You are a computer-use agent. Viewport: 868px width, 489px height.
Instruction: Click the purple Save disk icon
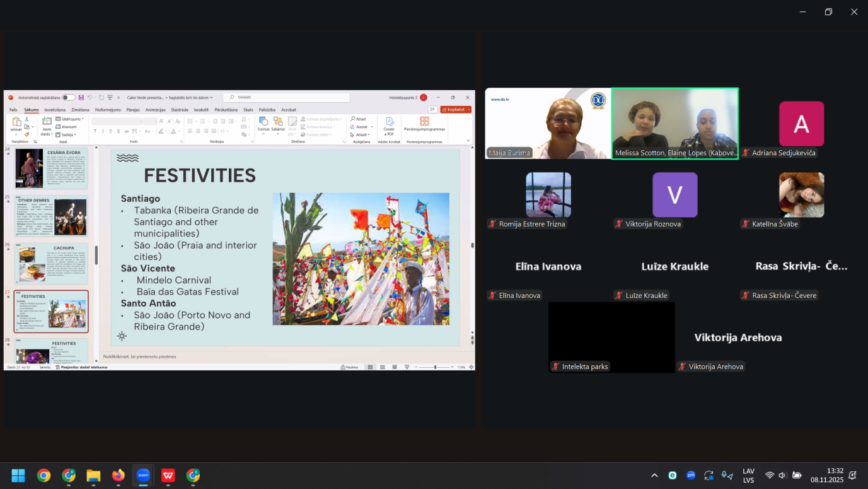coord(81,98)
